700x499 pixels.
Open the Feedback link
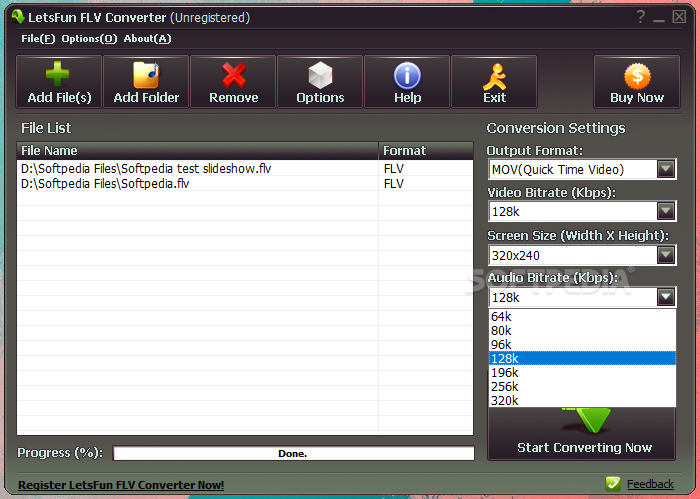650,484
